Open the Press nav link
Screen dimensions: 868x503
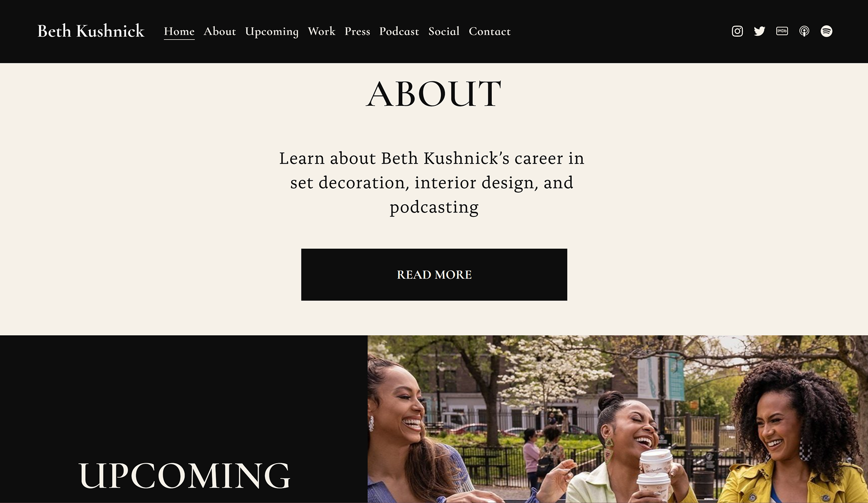(x=357, y=31)
